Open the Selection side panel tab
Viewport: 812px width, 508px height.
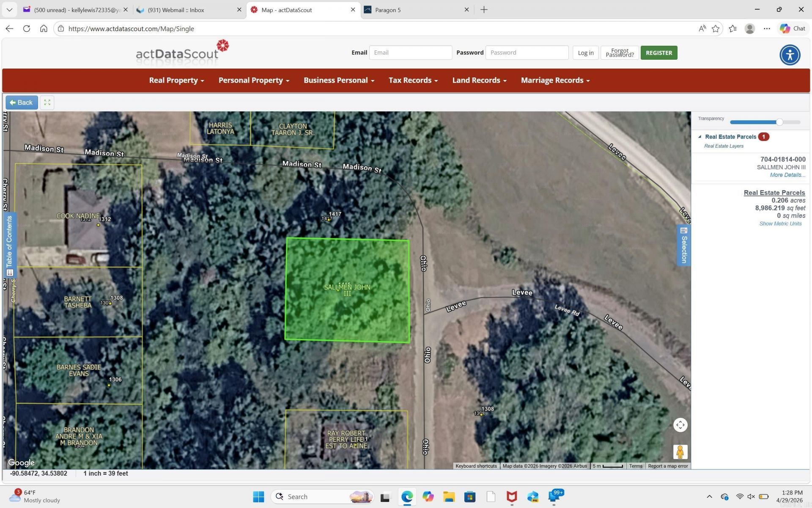coord(684,245)
